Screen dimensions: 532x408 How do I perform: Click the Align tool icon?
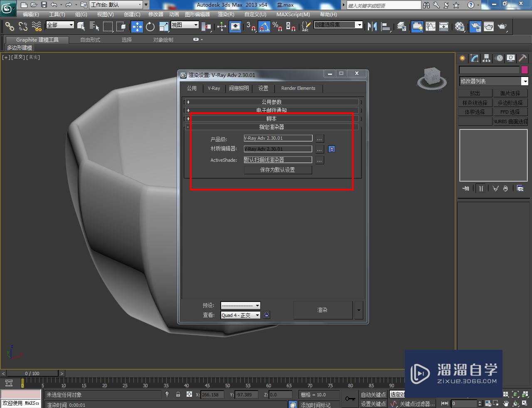386,27
